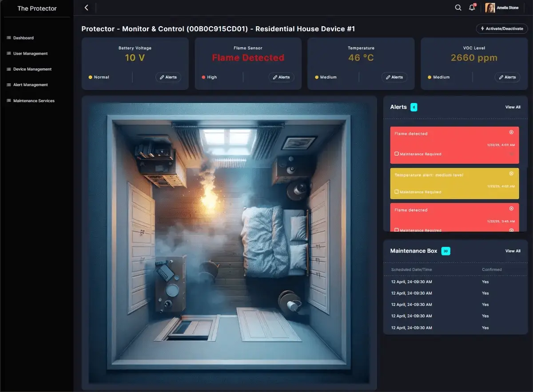Open the Dashboard menu item
The image size is (533, 392).
coord(23,38)
